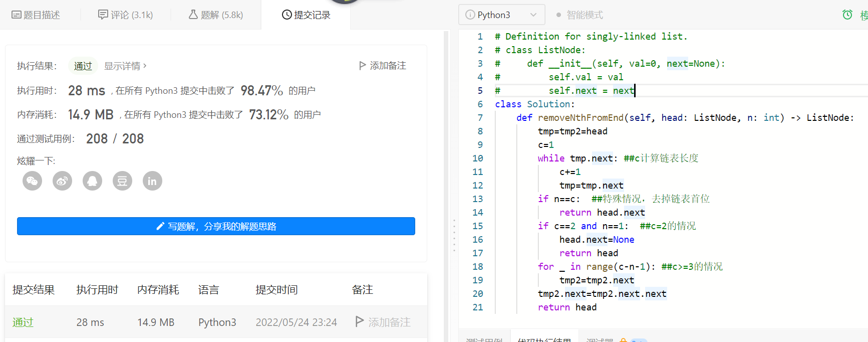Share result to LinkedIn
This screenshot has height=342, width=868.
152,181
